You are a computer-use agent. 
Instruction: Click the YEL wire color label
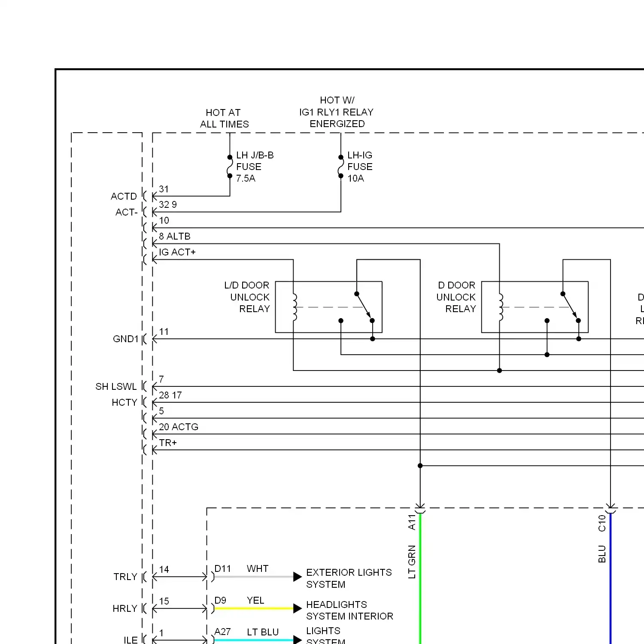[x=255, y=600]
